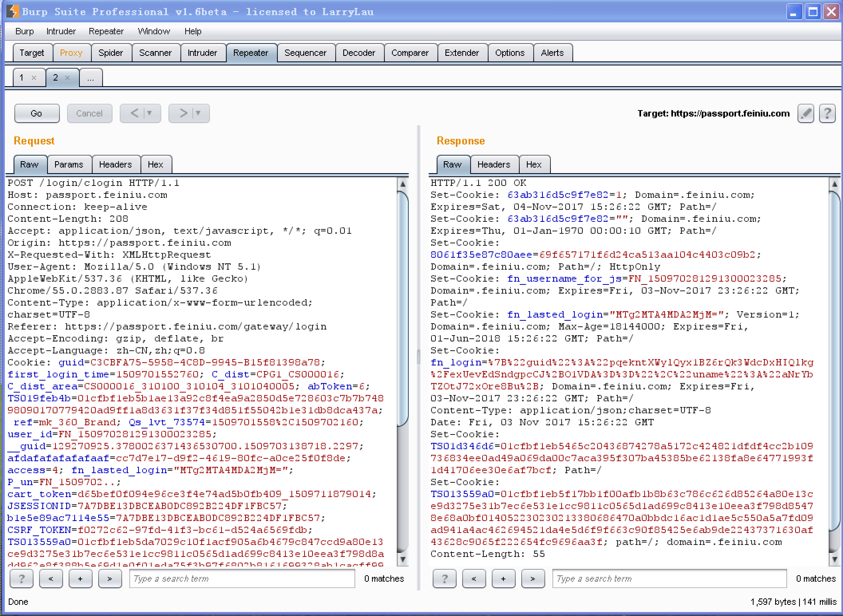Open request search help question-mark button
Viewport: 843px width, 616px height.
point(22,578)
